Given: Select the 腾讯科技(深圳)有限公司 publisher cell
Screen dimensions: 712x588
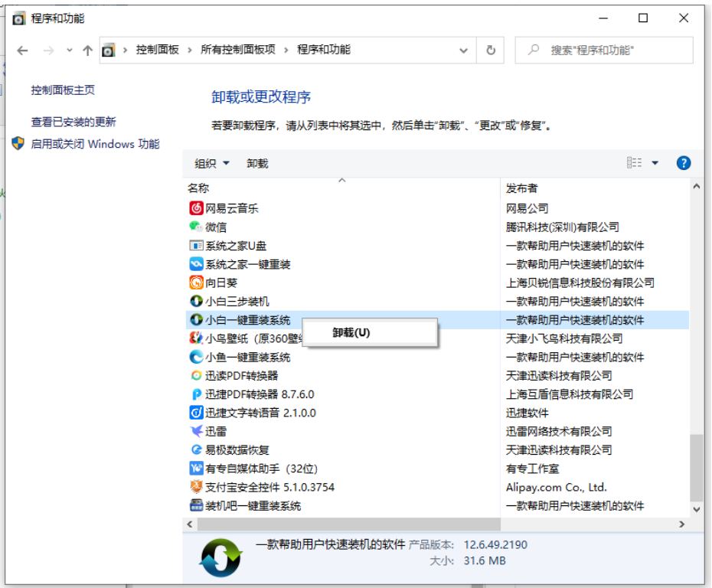Looking at the screenshot, I should [x=563, y=227].
